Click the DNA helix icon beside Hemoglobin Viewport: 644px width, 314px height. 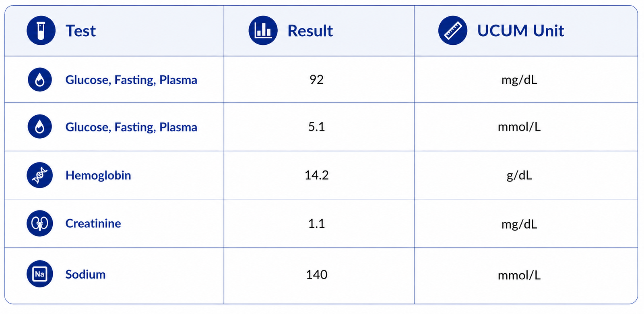pos(39,175)
